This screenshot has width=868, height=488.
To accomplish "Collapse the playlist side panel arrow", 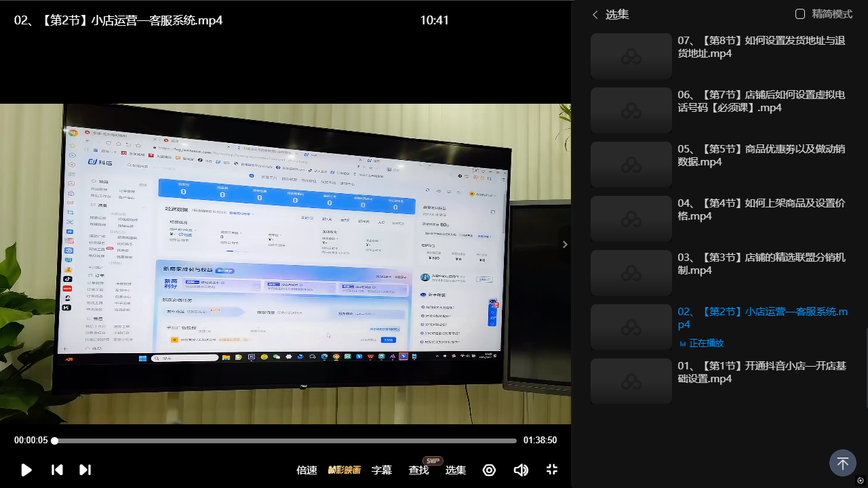I will coord(565,245).
